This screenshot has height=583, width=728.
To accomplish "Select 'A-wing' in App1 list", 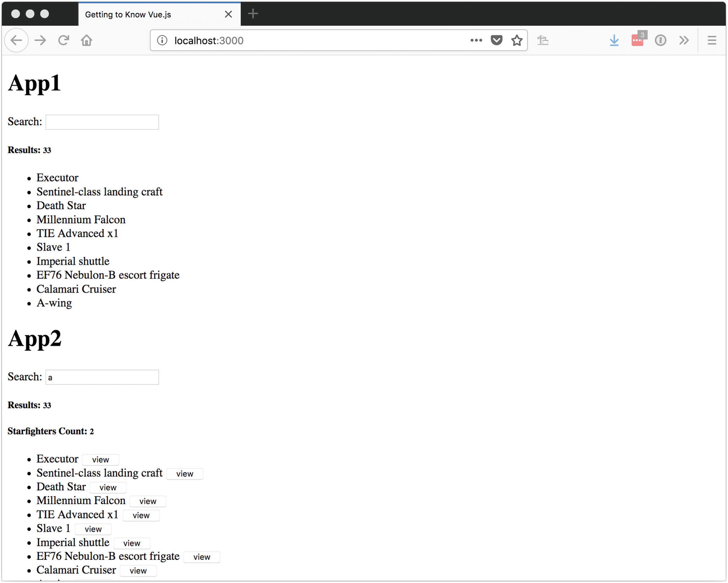I will 54,303.
